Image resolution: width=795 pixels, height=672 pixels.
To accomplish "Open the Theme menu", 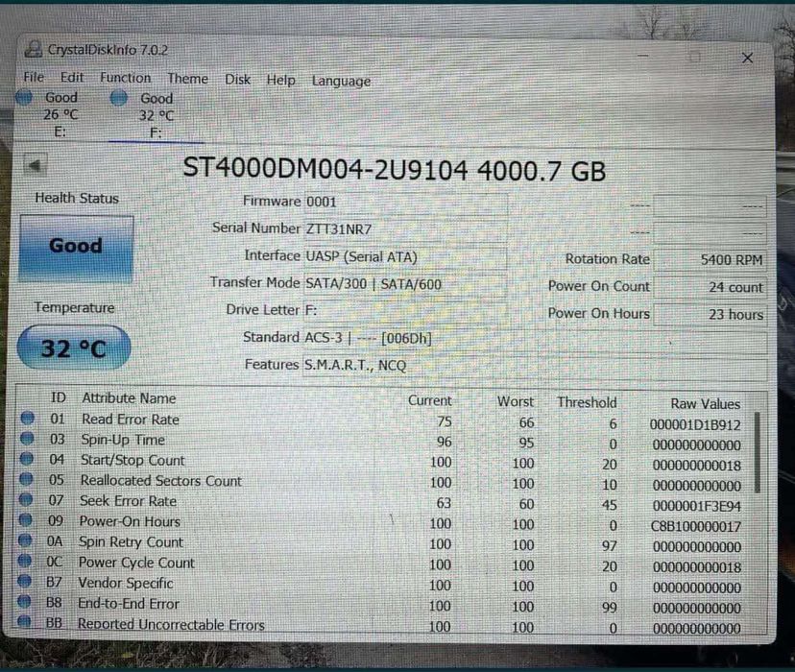I will [187, 79].
